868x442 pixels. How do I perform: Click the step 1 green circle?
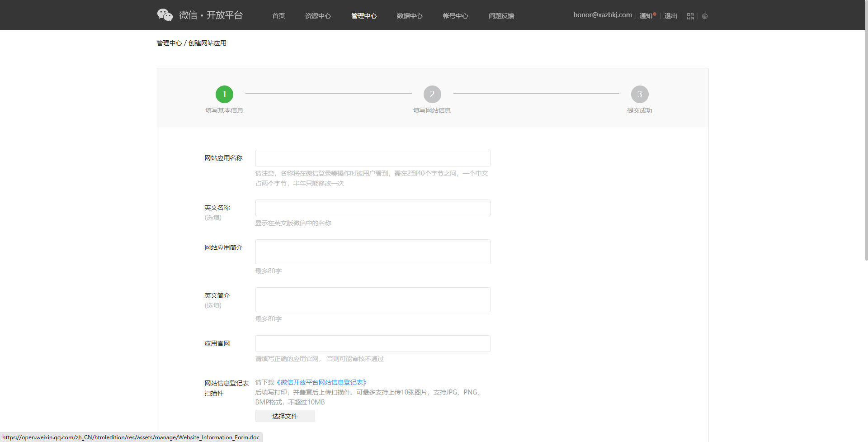(x=224, y=94)
